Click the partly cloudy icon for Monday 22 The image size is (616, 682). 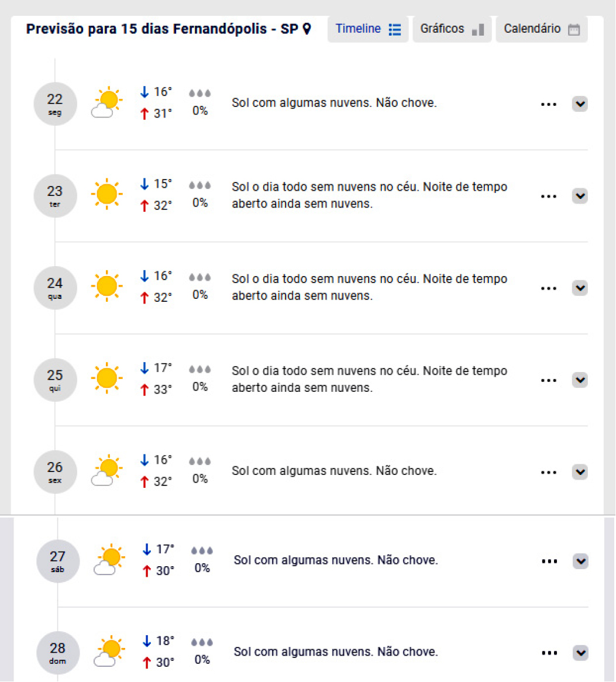pos(106,103)
